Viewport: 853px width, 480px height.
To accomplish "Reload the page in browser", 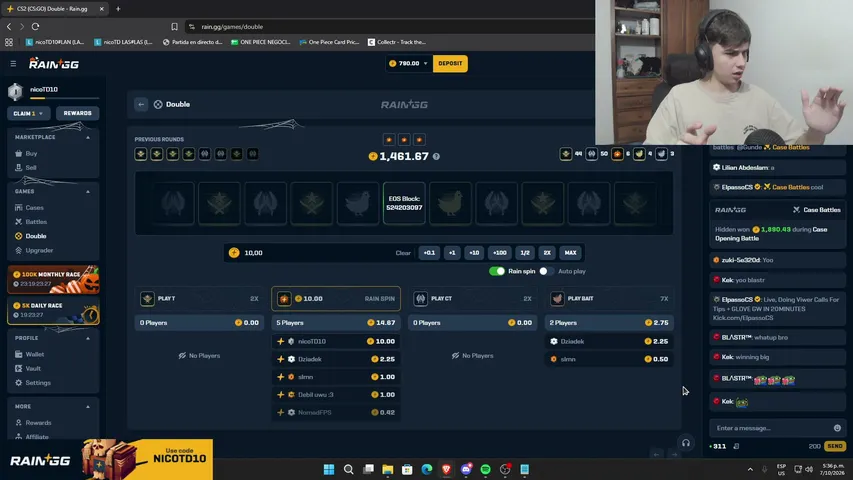I will [35, 26].
